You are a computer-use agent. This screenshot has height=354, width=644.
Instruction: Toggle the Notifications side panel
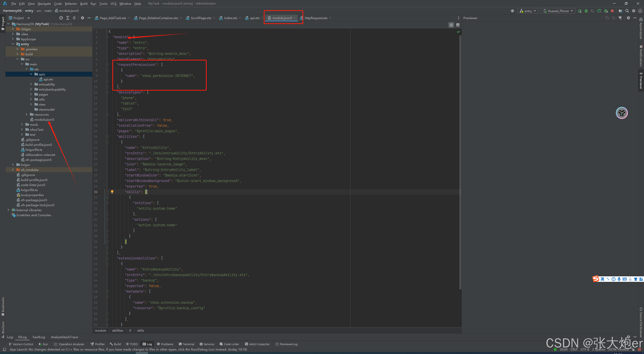641,56
